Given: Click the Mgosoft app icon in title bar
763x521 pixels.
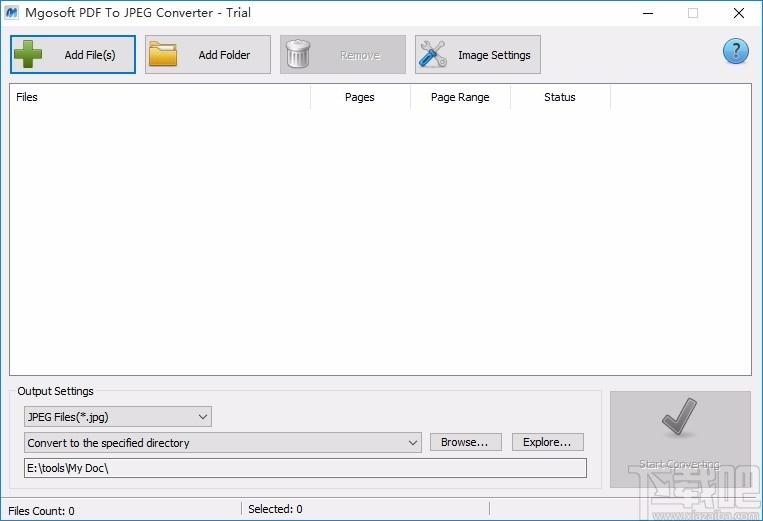Looking at the screenshot, I should pos(11,13).
